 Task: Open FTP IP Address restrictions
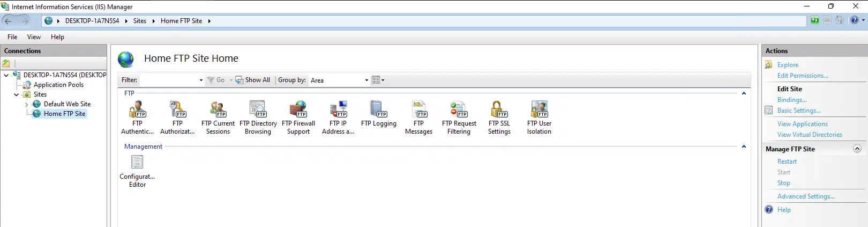point(338,118)
